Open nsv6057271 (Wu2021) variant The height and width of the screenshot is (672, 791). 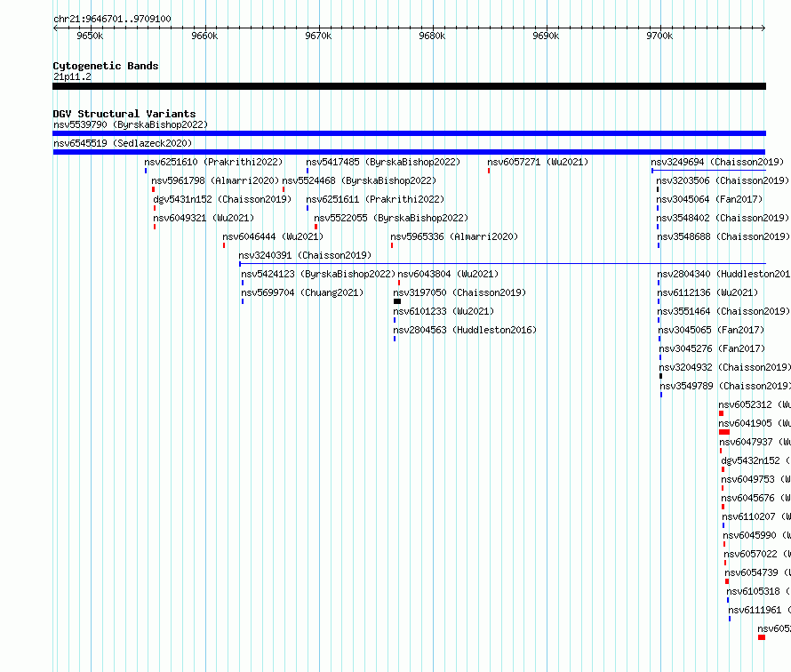coord(538,162)
